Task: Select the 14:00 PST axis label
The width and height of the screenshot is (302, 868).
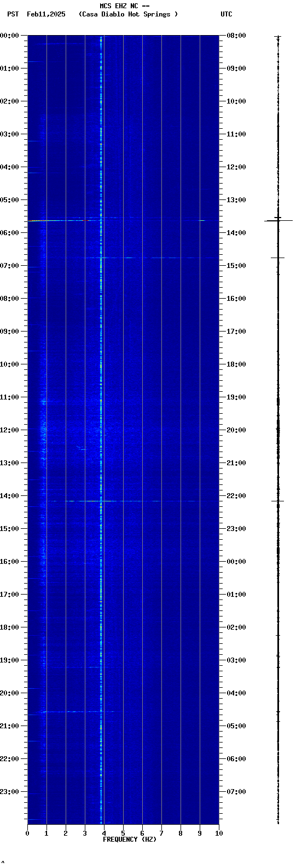Action: click(10, 496)
